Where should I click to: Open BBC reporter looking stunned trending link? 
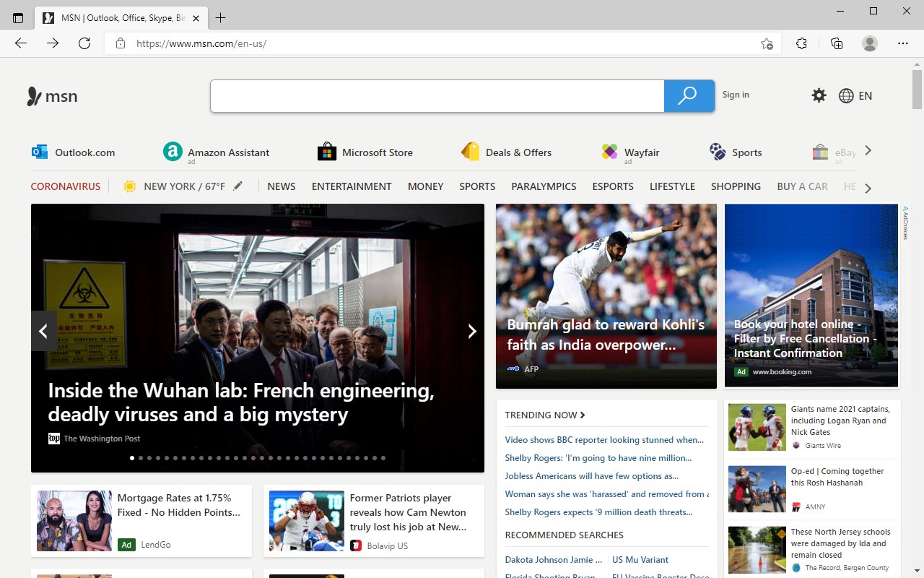604,439
